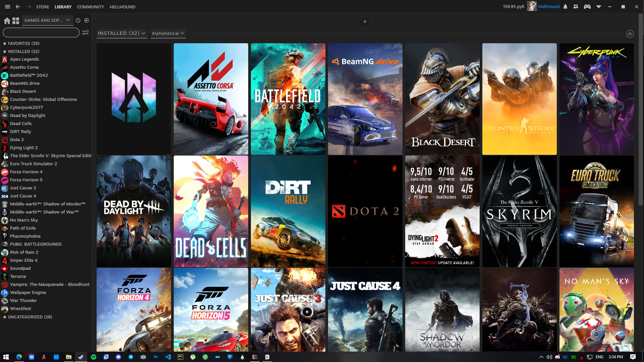The height and width of the screenshot is (362, 644).
Task: Open Friends & Chat with the people icon
Action: [576, 7]
